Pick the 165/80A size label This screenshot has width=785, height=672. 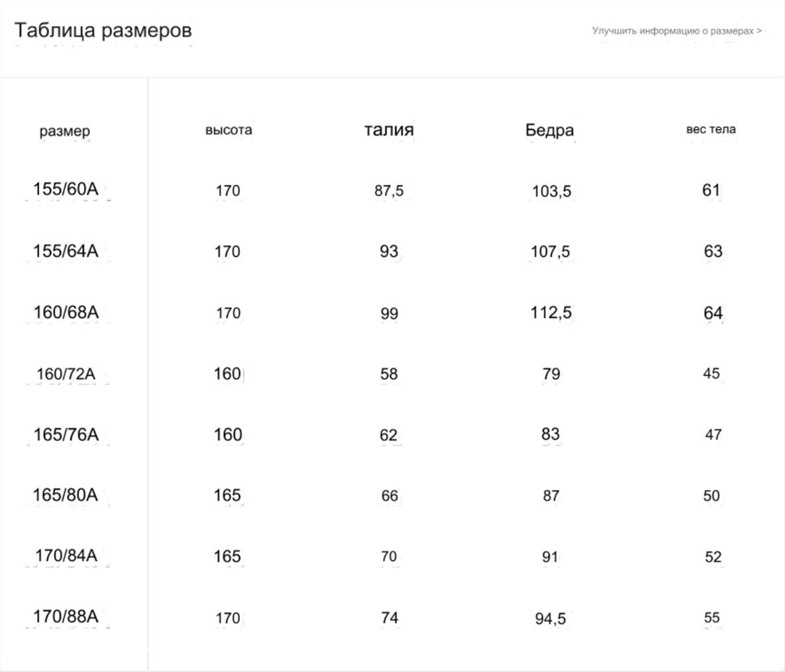pos(65,495)
